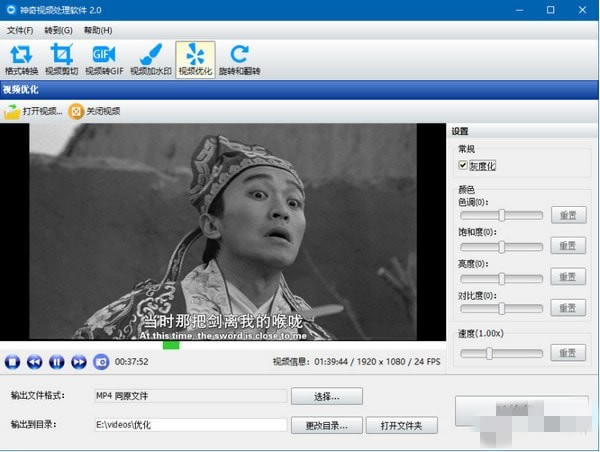Open the 帮助(H) menu

click(x=98, y=30)
